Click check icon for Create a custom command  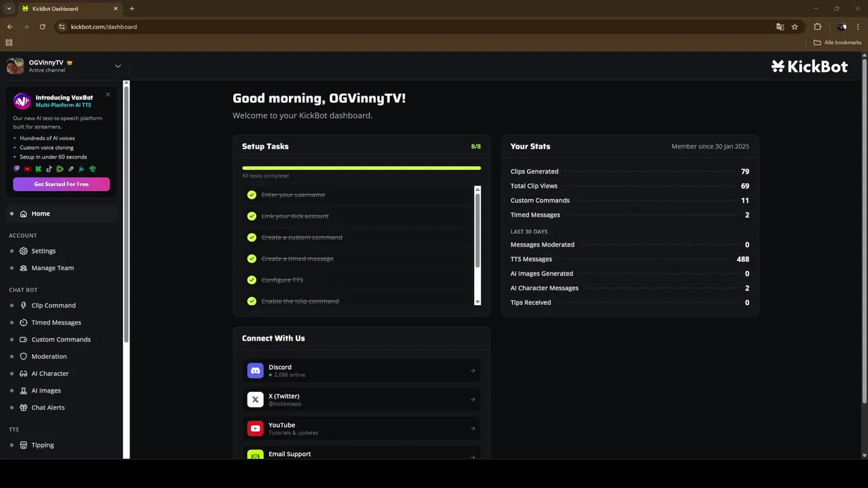pyautogui.click(x=252, y=237)
